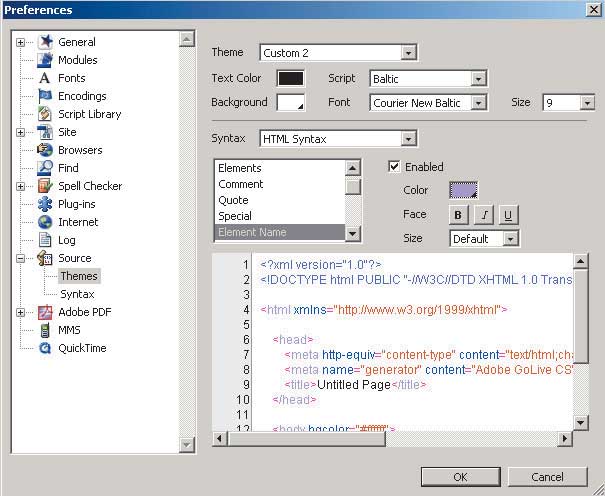Click the Adobe PDF icon
Screen dimensions: 605x496
[x=45, y=312]
